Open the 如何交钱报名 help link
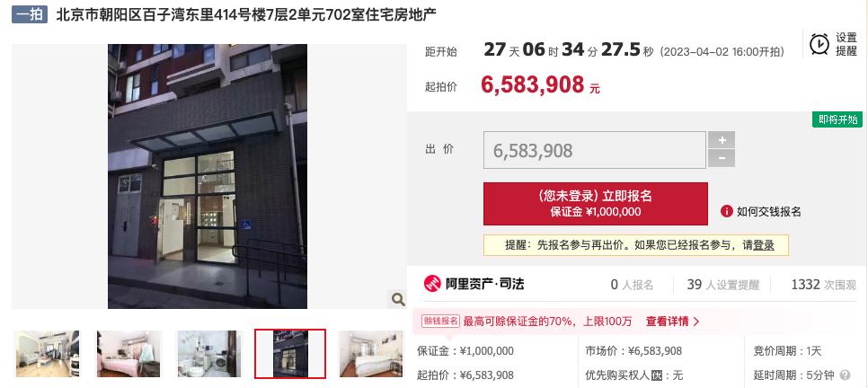868x388 pixels. coord(769,211)
